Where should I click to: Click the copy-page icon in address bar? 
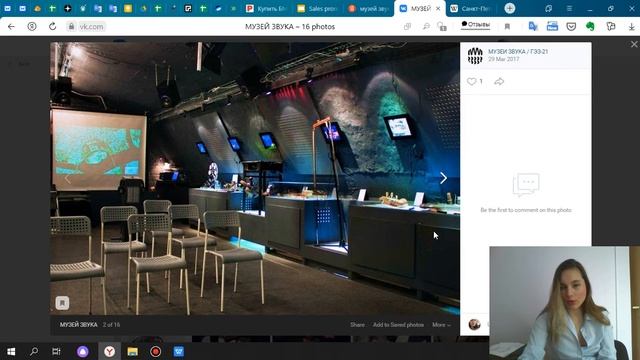pos(407,27)
